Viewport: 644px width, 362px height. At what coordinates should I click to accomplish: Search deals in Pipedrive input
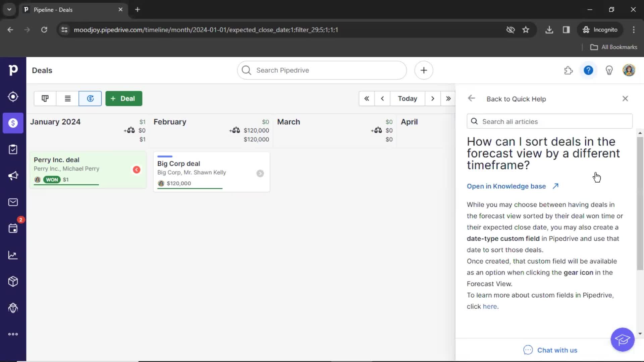322,70
